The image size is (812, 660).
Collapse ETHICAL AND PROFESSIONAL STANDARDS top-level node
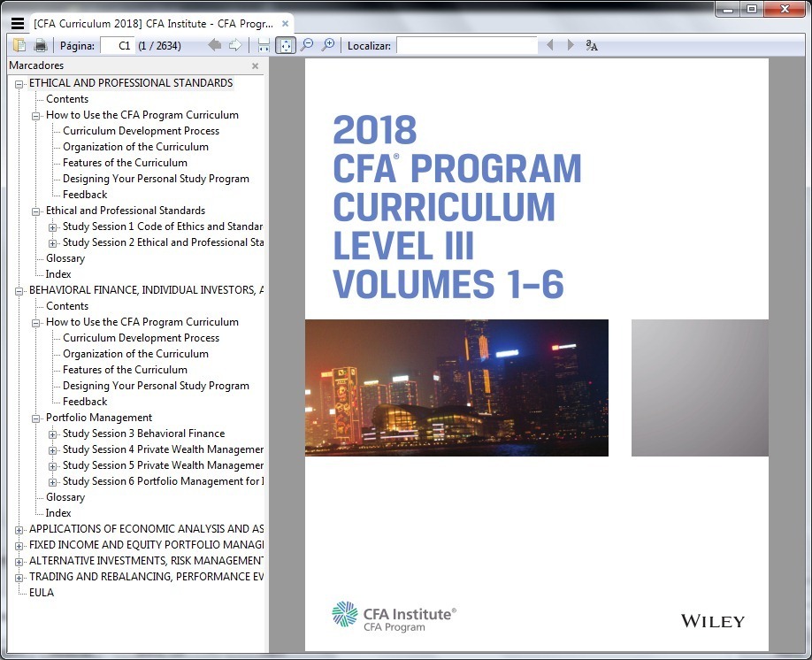pos(19,84)
